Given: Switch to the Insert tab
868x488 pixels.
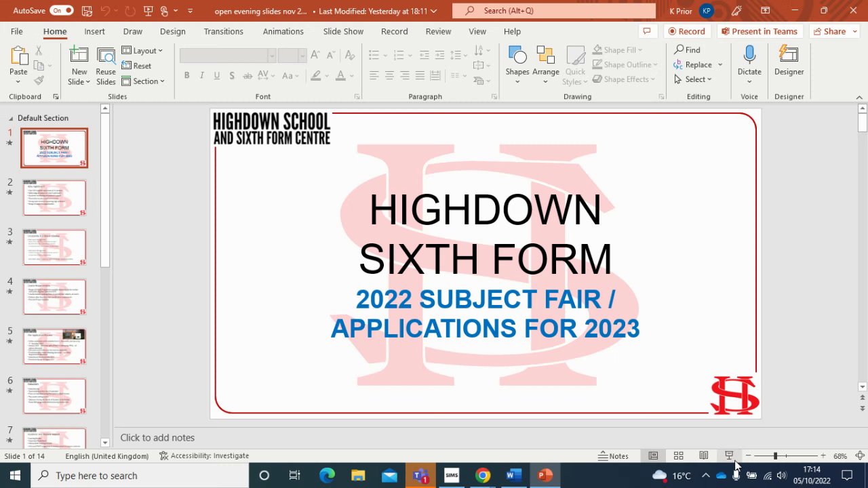Looking at the screenshot, I should pos(94,31).
